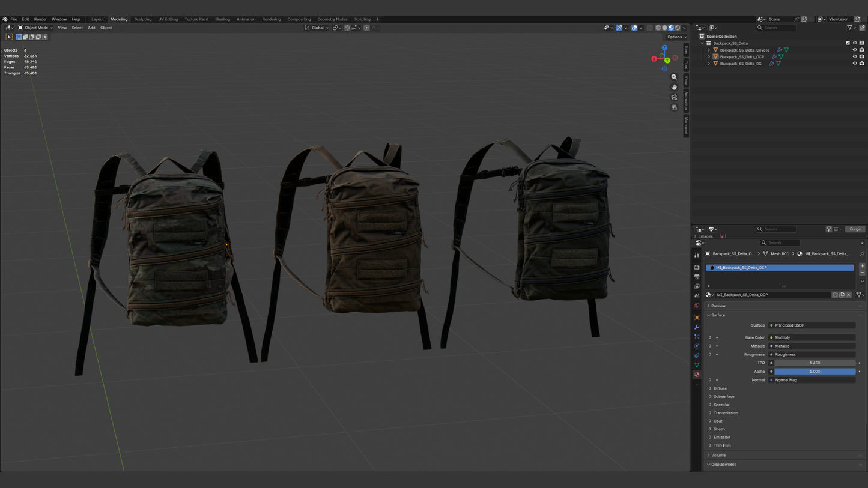
Task: Open the Physics properties tab icon
Action: 697,346
